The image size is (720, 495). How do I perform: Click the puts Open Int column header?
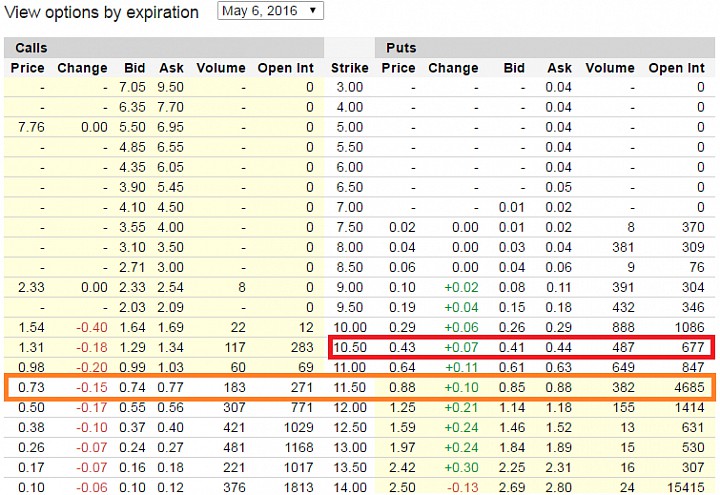point(676,68)
